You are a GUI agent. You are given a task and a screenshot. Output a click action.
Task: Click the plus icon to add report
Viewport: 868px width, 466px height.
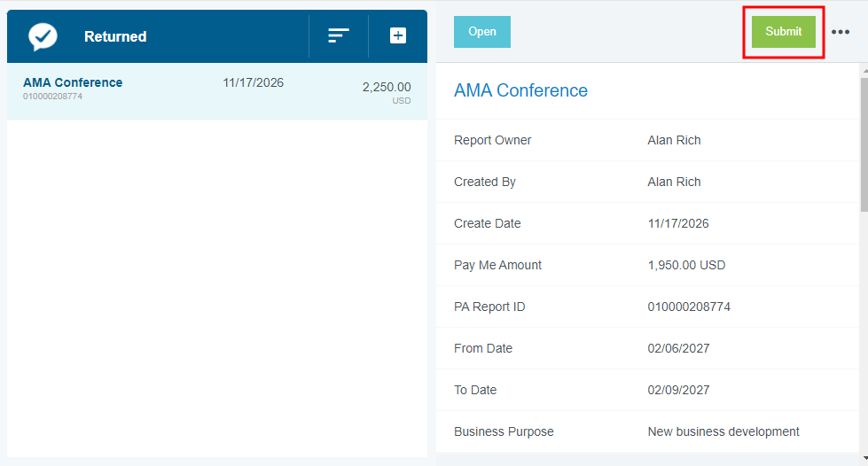point(398,36)
